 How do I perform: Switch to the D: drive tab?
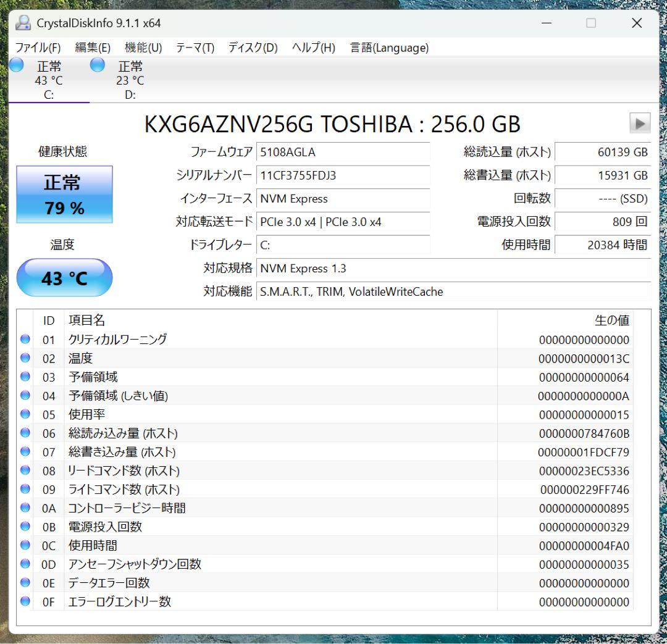(x=130, y=80)
